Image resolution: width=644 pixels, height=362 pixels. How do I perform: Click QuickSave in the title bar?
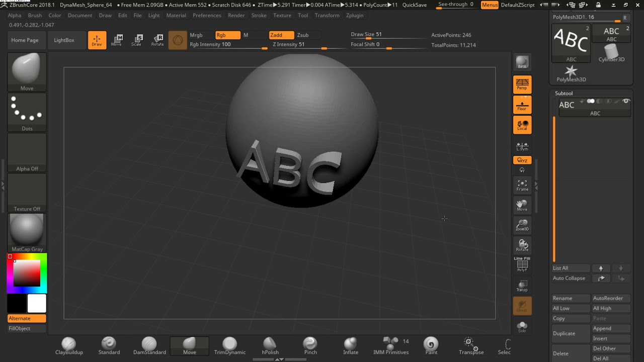(x=415, y=5)
